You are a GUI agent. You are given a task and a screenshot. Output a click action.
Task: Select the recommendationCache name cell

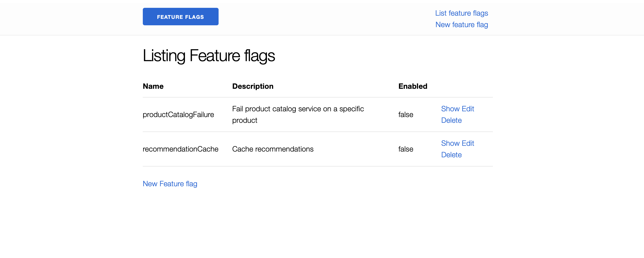pyautogui.click(x=181, y=149)
